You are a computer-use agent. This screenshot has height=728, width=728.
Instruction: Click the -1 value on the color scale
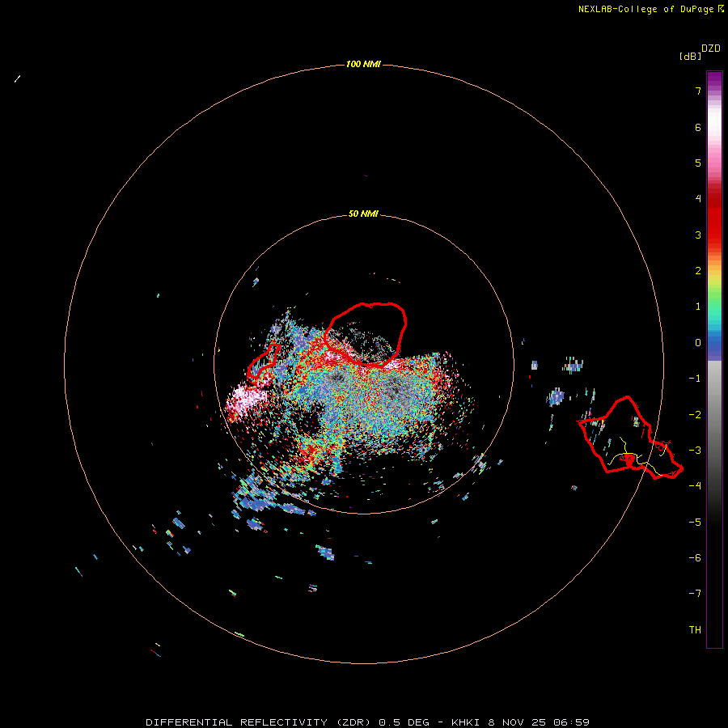pyautogui.click(x=695, y=379)
